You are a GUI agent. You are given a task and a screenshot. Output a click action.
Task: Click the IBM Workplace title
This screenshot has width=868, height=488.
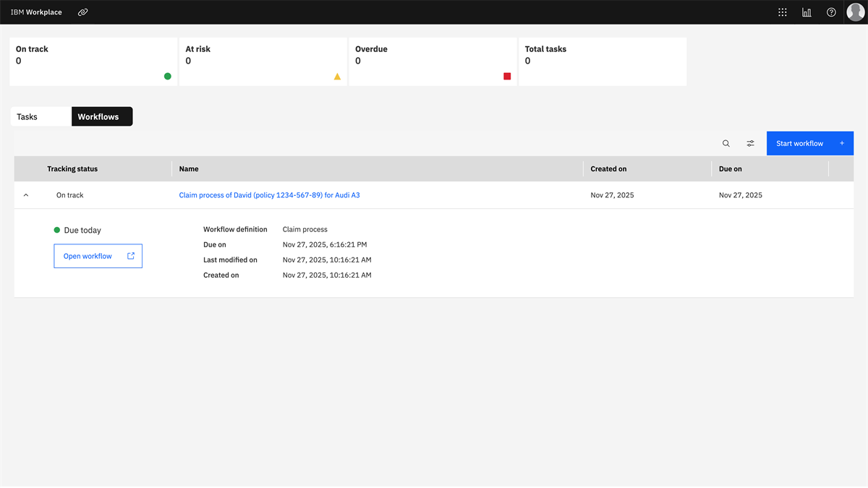point(36,12)
